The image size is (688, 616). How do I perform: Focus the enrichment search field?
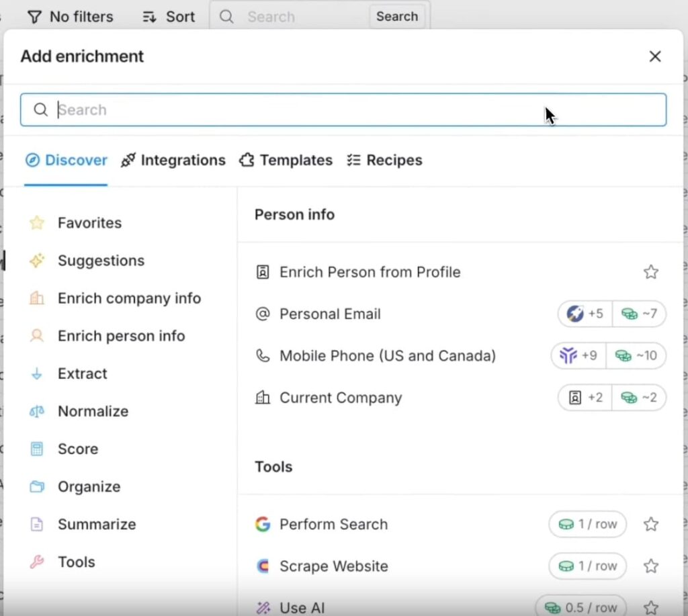click(x=343, y=110)
